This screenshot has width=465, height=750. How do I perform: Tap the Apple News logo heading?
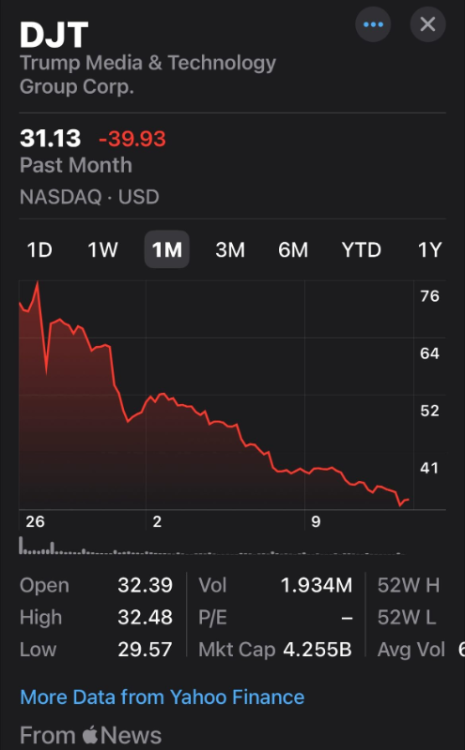pos(90,735)
